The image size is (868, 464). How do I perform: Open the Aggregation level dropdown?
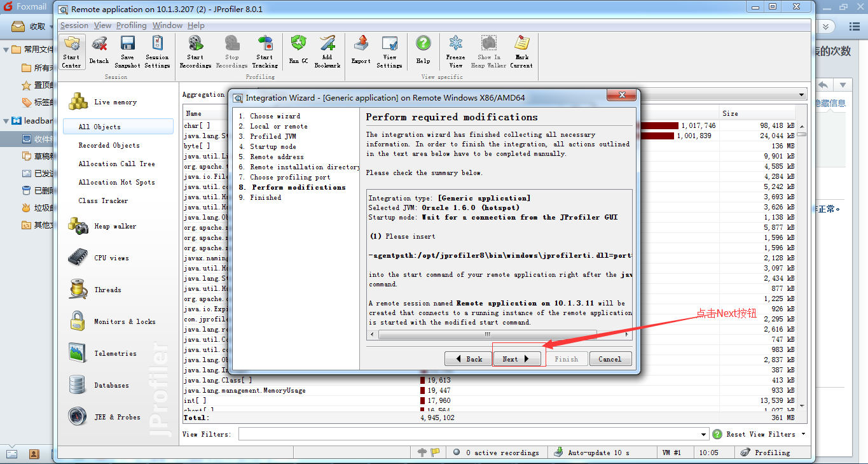pos(801,95)
